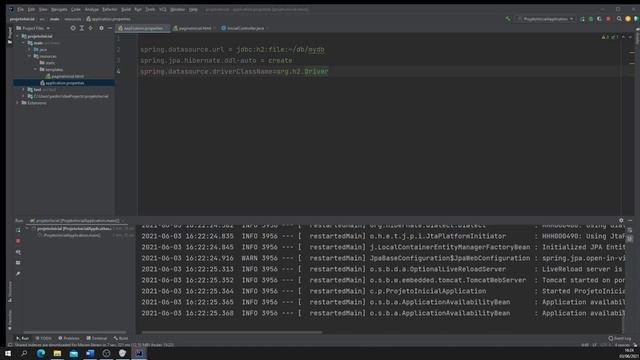Click the Rerun icon in Run panel
Viewport: 640px width, 360px height.
(x=18, y=230)
